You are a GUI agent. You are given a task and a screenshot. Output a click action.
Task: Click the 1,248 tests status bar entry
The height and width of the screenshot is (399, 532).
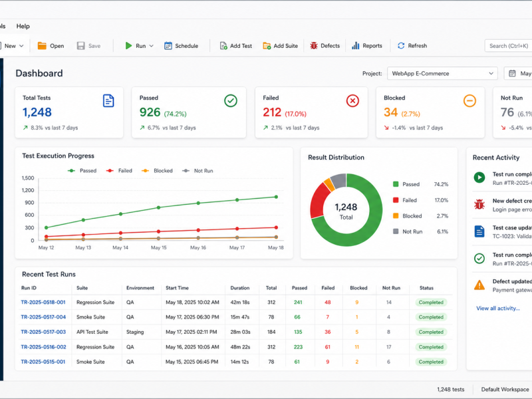451,390
